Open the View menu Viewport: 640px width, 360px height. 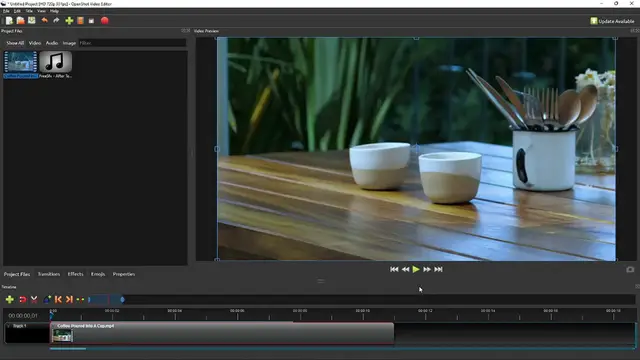click(41, 11)
